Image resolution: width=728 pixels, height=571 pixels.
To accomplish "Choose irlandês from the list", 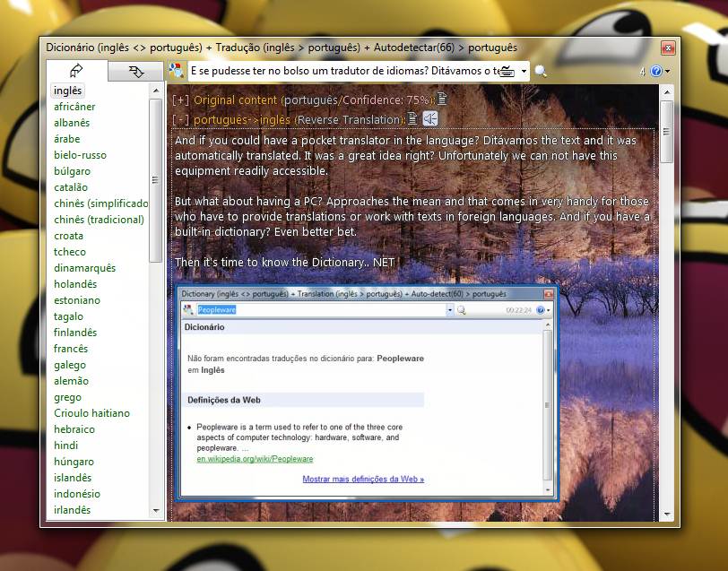I will point(72,510).
